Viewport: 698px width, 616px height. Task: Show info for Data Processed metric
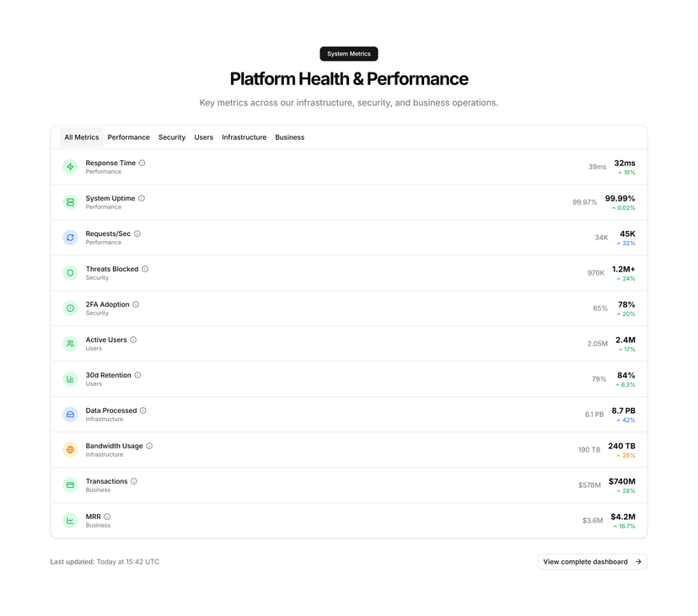pyautogui.click(x=143, y=410)
